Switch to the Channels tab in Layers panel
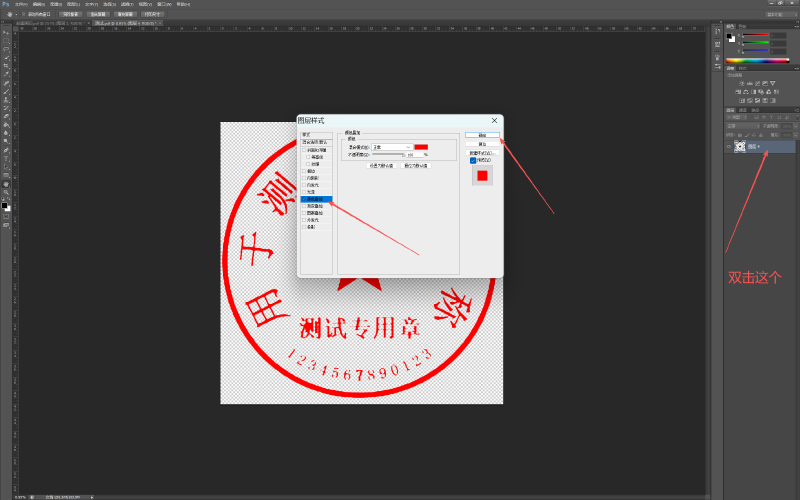The height and width of the screenshot is (500, 800). 744,109
